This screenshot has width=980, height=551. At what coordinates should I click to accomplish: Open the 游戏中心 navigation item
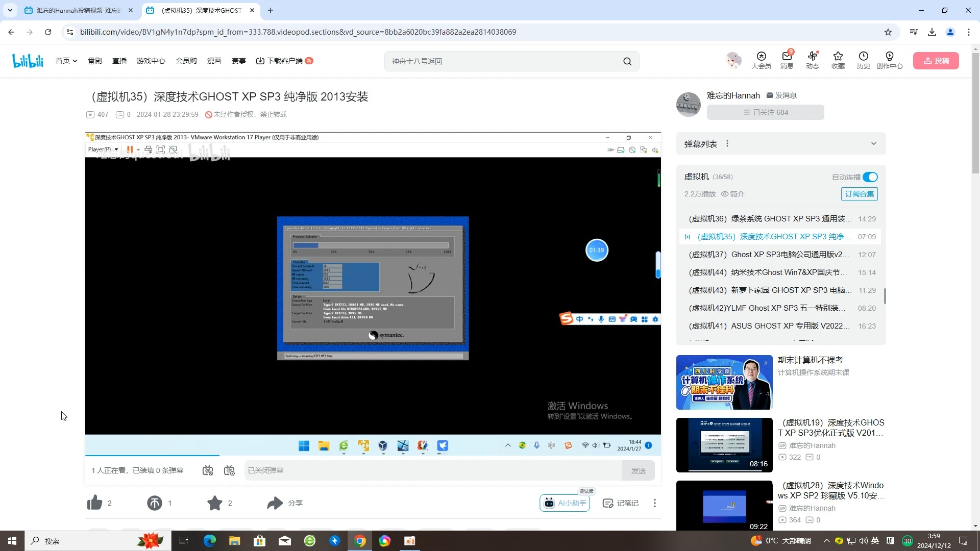[x=151, y=61]
